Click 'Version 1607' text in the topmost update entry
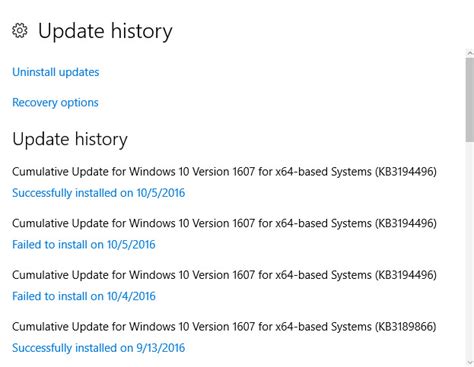 pos(224,172)
